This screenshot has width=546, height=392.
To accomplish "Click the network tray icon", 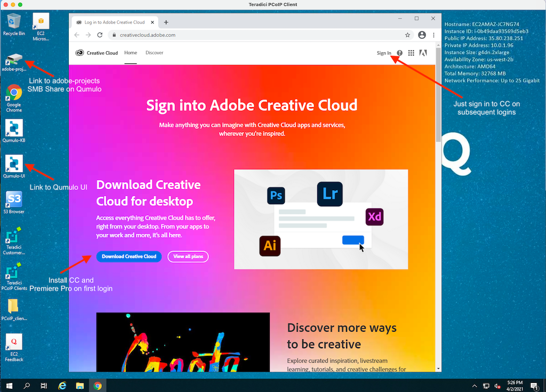I will pyautogui.click(x=486, y=386).
